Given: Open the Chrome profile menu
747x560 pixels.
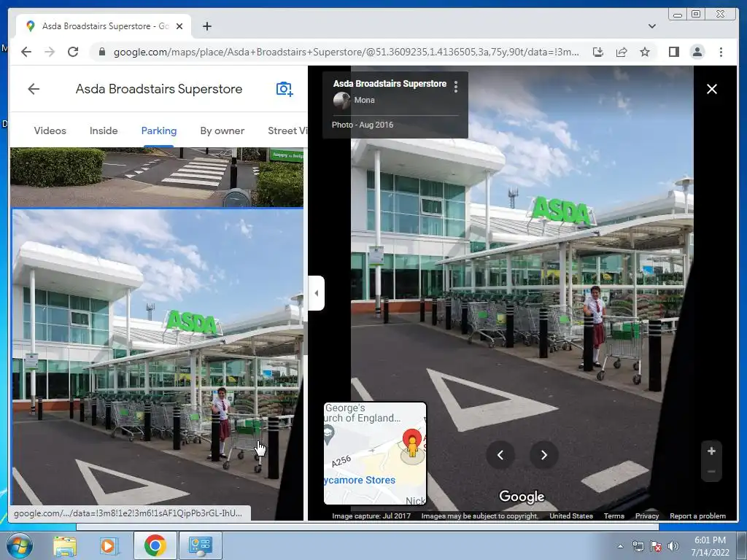Looking at the screenshot, I should tap(697, 52).
